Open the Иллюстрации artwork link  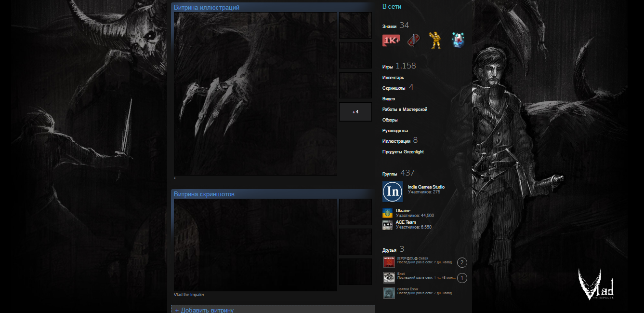[396, 141]
